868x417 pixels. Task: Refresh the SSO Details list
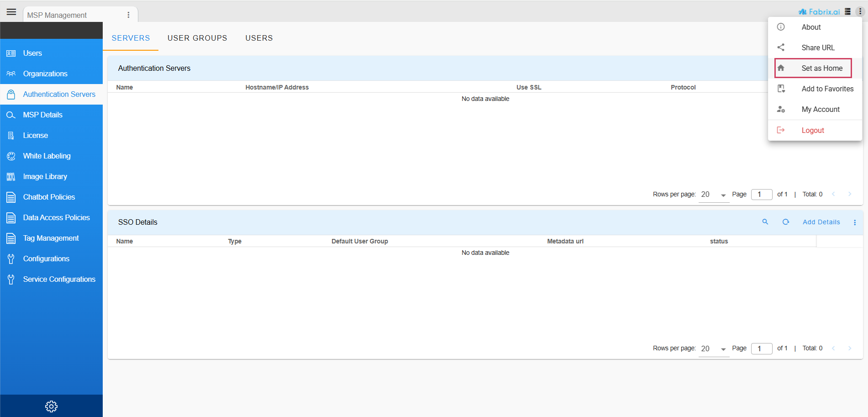(x=786, y=222)
